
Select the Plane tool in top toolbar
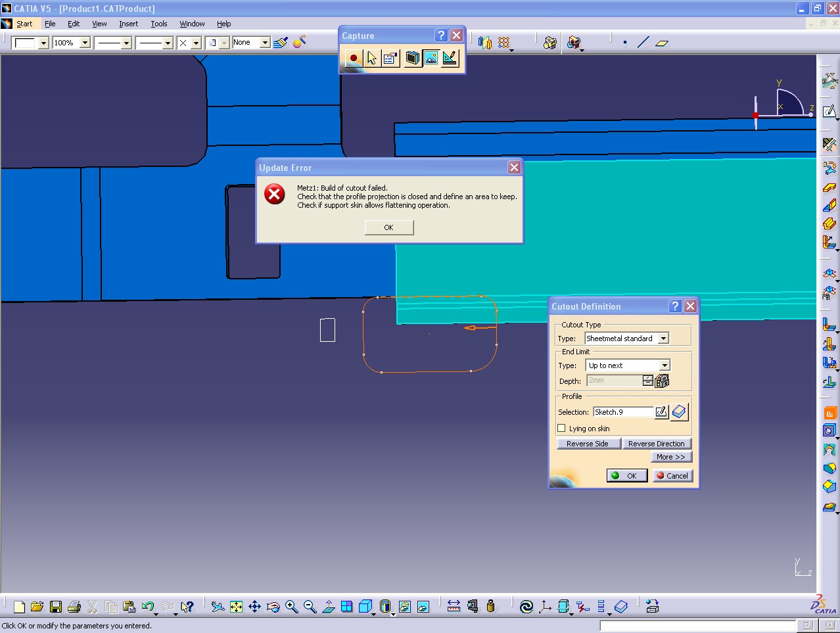pos(662,43)
